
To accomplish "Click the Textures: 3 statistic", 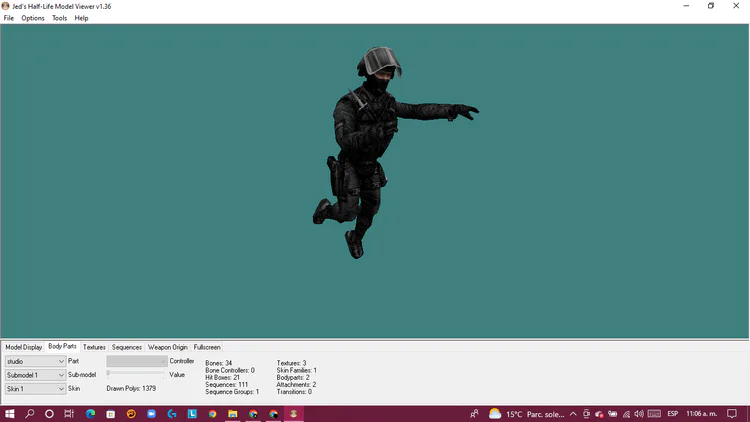I will pos(291,363).
